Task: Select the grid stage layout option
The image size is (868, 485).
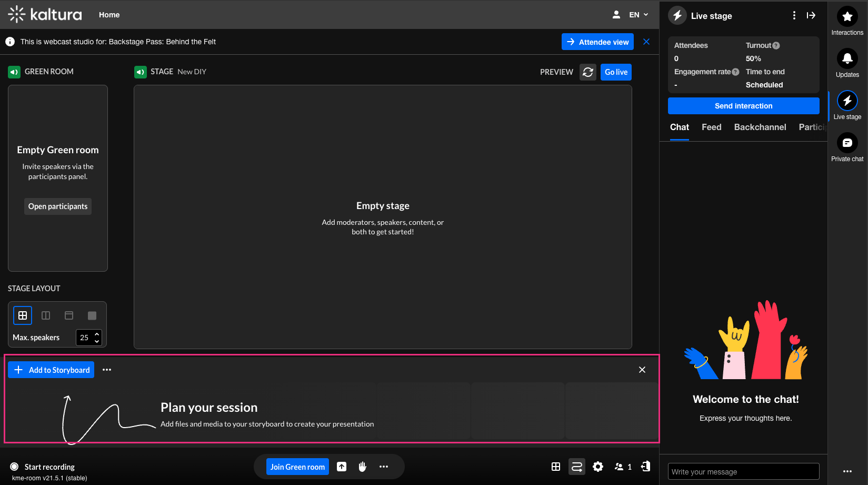Action: coord(23,315)
